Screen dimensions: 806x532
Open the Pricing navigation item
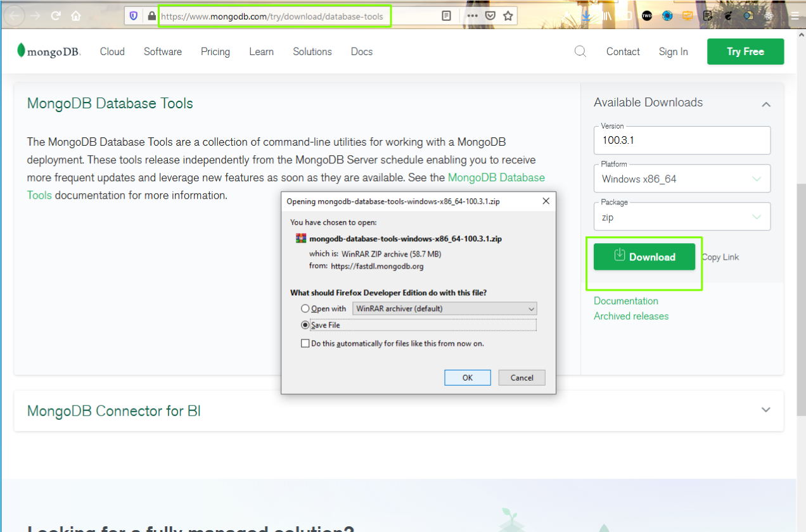point(215,51)
